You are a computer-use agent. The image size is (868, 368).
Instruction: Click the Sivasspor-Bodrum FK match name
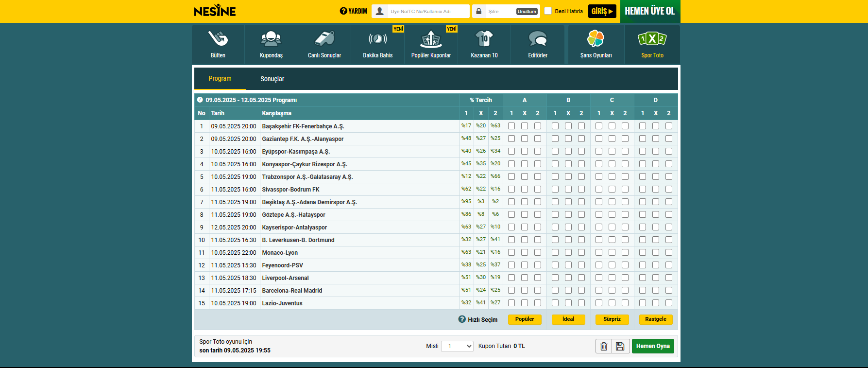(290, 190)
